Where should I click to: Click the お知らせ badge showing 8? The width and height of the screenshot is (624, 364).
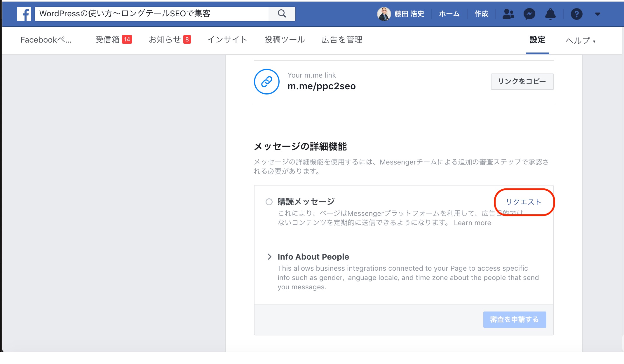tap(187, 39)
